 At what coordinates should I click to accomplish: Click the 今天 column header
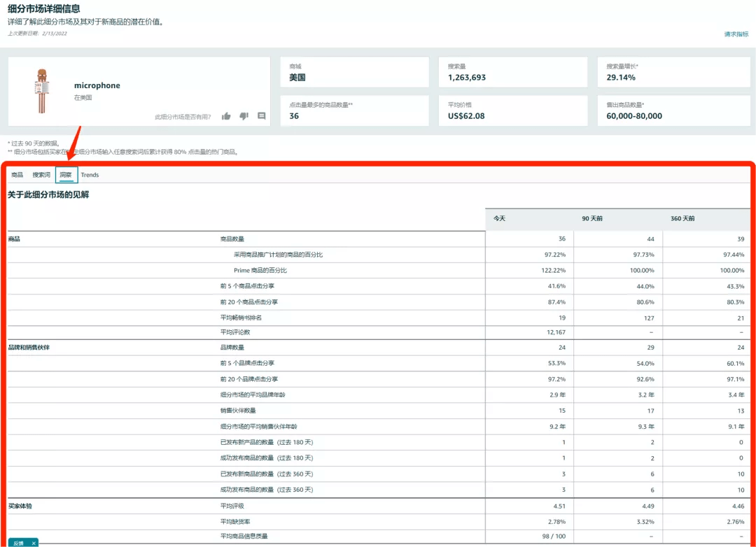[499, 219]
